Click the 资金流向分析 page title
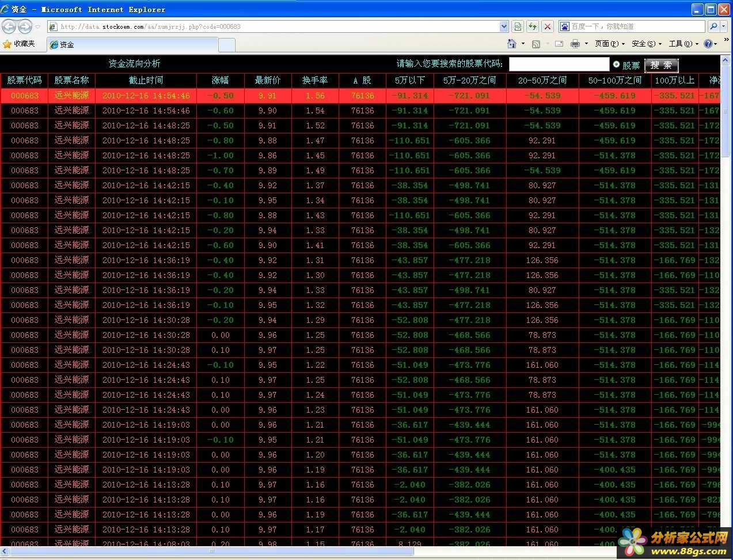Viewport: 733px width, 560px height. pyautogui.click(x=134, y=64)
